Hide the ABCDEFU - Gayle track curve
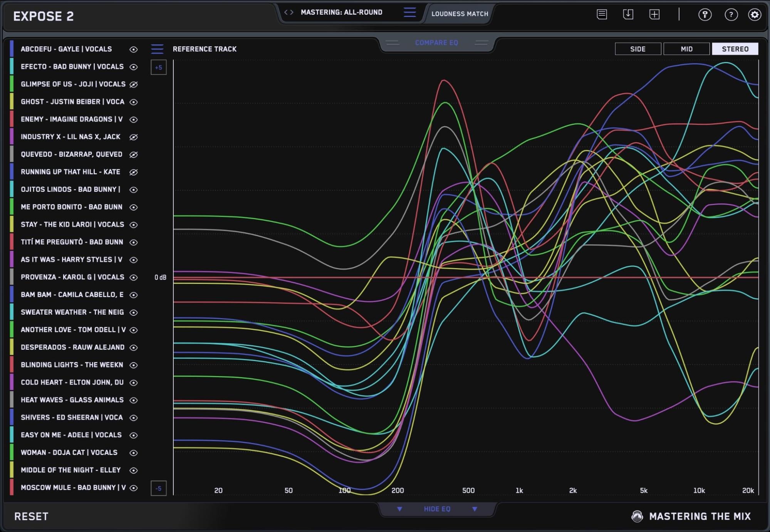The width and height of the screenshot is (770, 532). [134, 49]
